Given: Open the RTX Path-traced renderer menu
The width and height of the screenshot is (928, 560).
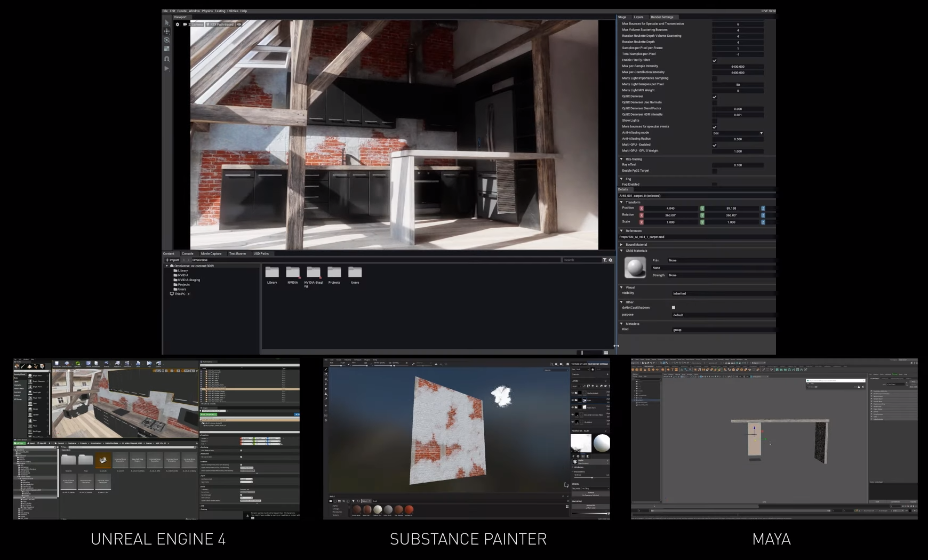Looking at the screenshot, I should click(220, 25).
